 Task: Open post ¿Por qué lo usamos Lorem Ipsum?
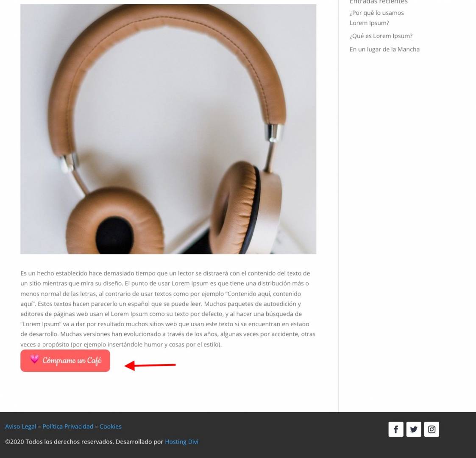(x=376, y=18)
